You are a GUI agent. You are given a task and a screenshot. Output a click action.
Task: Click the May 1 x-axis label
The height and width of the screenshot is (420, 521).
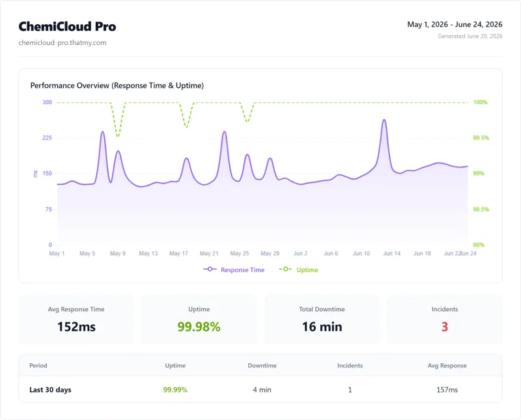(57, 253)
